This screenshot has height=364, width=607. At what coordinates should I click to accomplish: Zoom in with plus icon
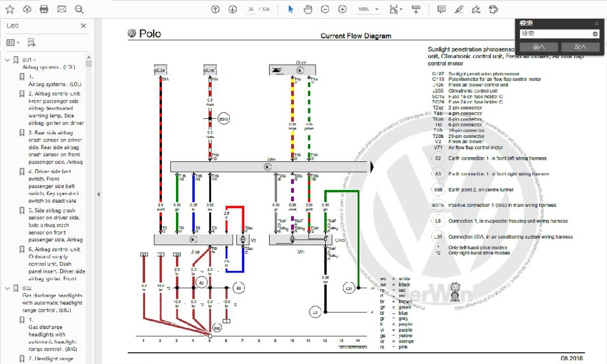click(x=342, y=9)
